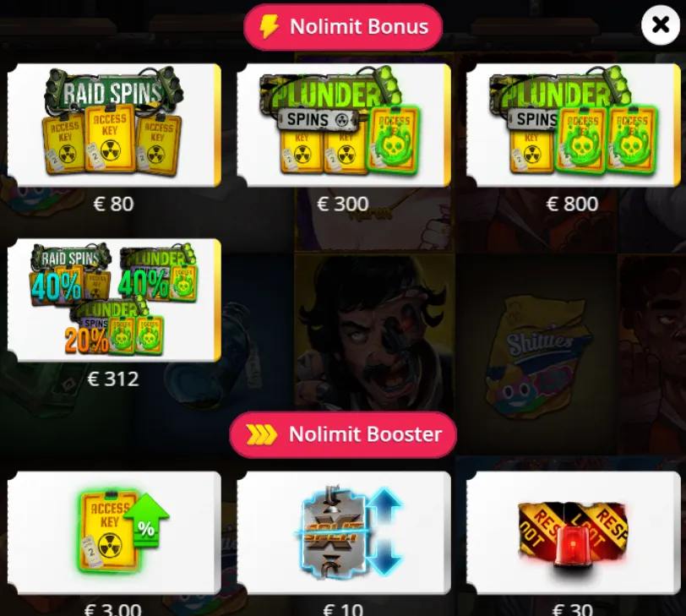Activate the xSplit booster card
686x616 pixels.
click(344, 532)
